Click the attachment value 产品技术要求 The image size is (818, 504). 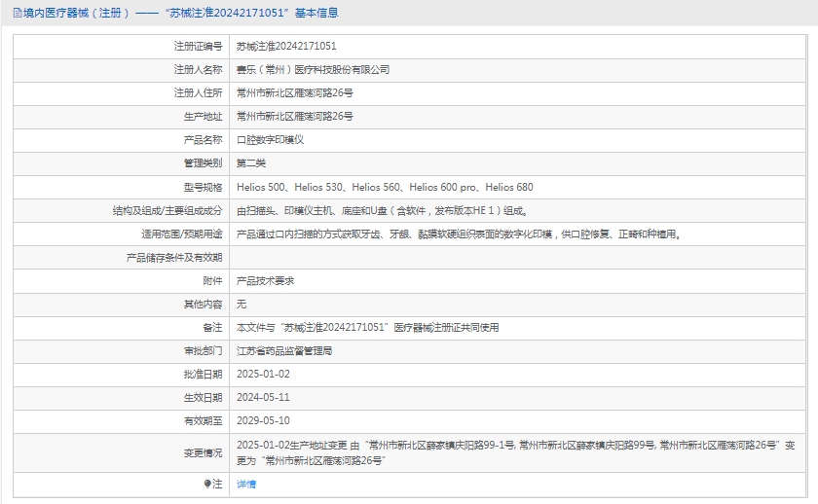point(265,280)
